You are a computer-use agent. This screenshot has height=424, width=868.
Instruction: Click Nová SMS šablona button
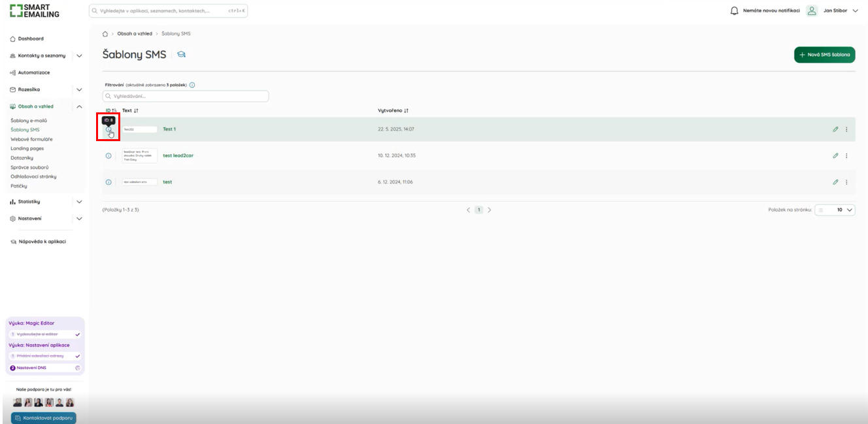click(x=824, y=55)
